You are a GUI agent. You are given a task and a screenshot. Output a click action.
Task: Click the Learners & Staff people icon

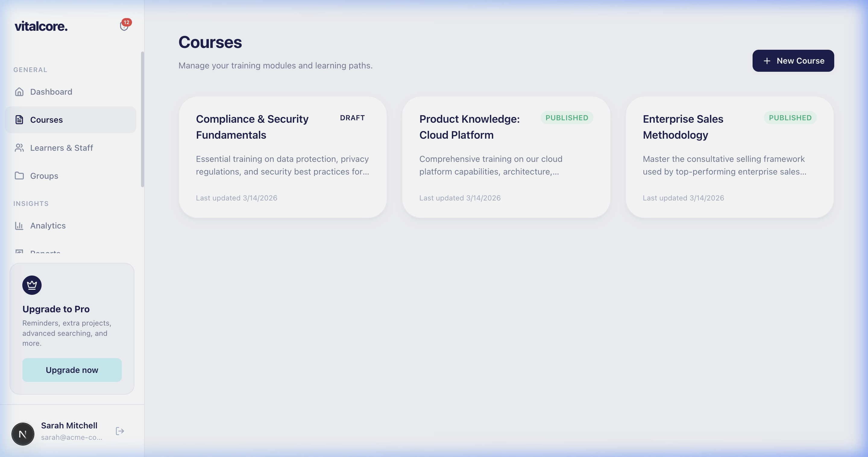click(x=19, y=148)
